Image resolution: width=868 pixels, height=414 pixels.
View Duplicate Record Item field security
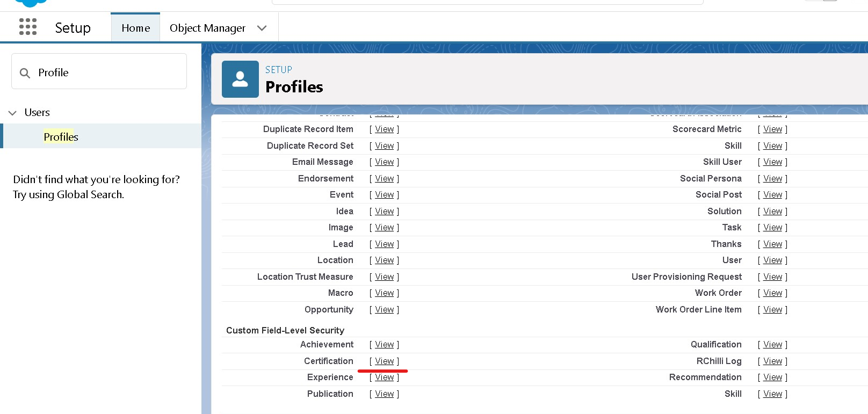tap(385, 129)
